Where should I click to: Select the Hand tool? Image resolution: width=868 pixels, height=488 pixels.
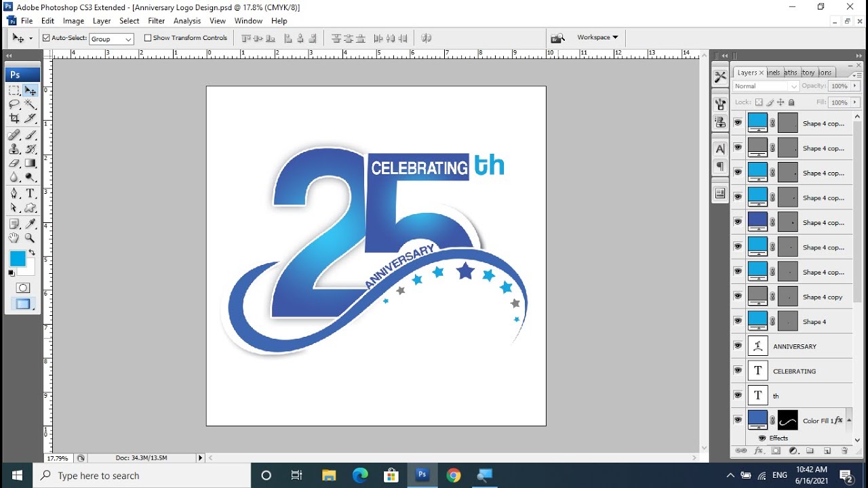click(x=14, y=239)
